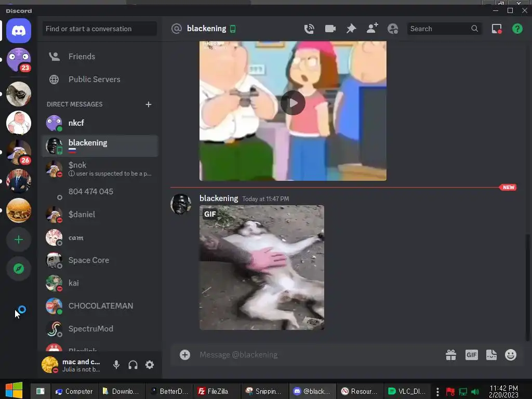
Task: Open the inbox icon in header
Action: point(497,29)
